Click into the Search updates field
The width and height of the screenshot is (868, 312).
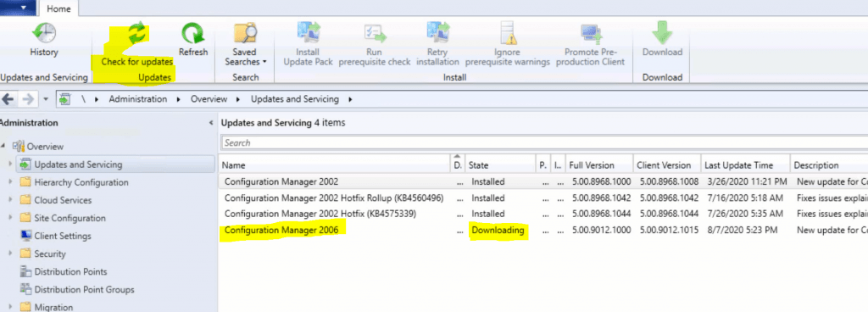(544, 142)
